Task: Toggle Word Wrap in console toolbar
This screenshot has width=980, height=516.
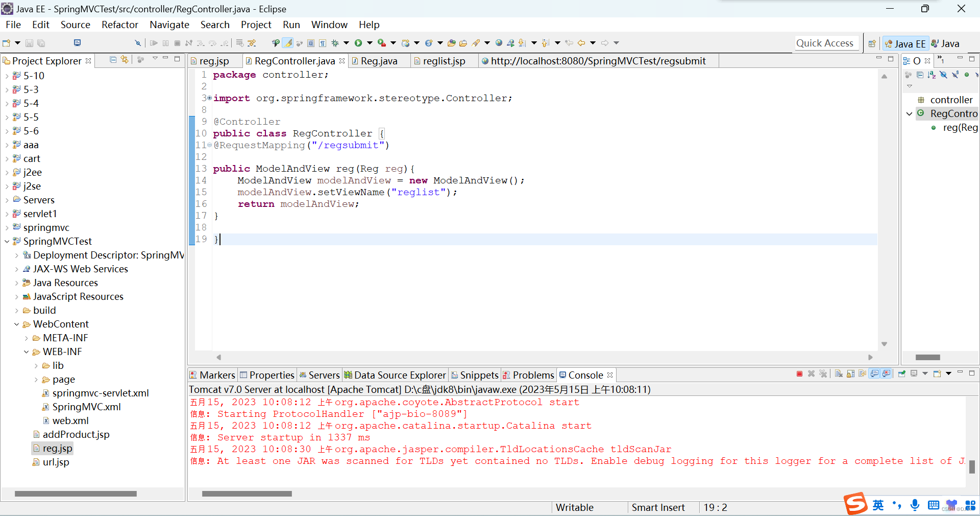Action: [x=862, y=374]
